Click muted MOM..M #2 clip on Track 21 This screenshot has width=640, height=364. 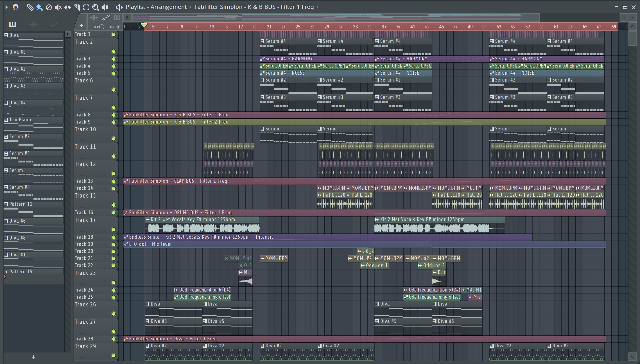[238, 258]
